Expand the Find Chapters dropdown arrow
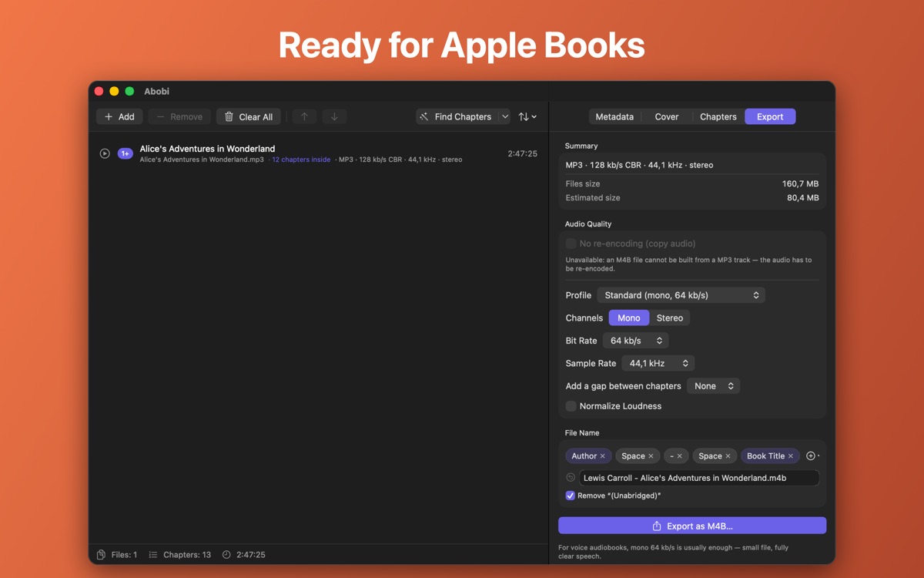 [x=504, y=116]
